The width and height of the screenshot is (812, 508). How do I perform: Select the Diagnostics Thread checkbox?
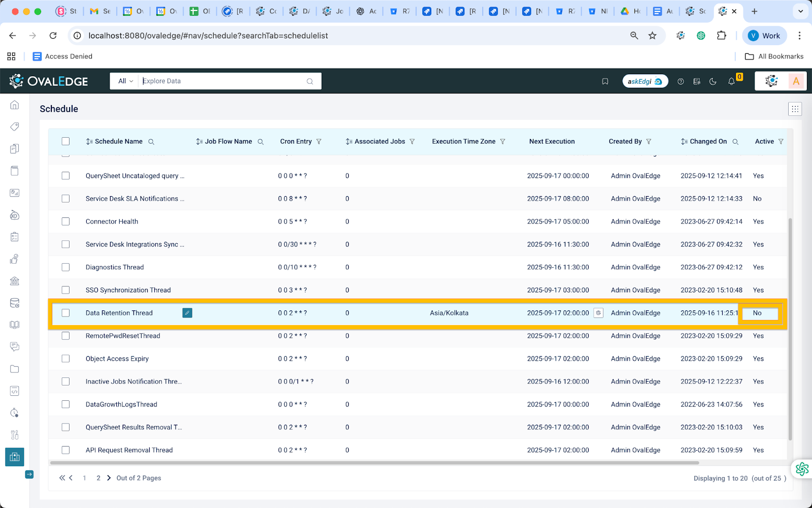65,267
